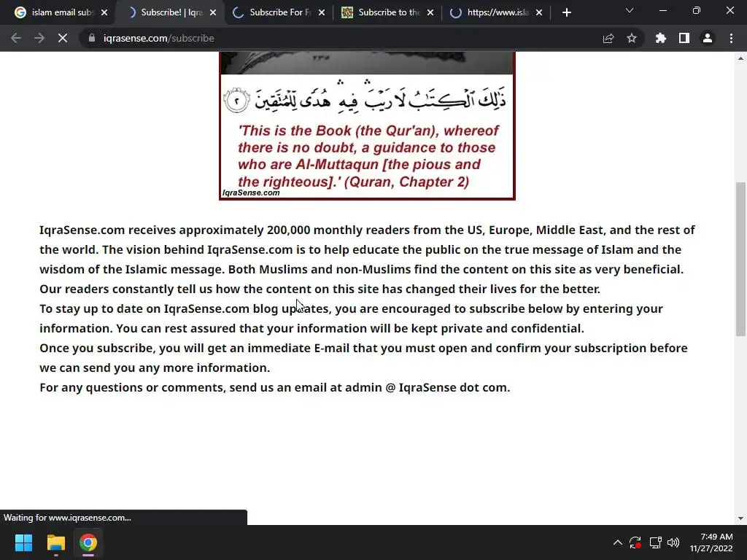Open the Chrome three-dot menu

coord(731,38)
